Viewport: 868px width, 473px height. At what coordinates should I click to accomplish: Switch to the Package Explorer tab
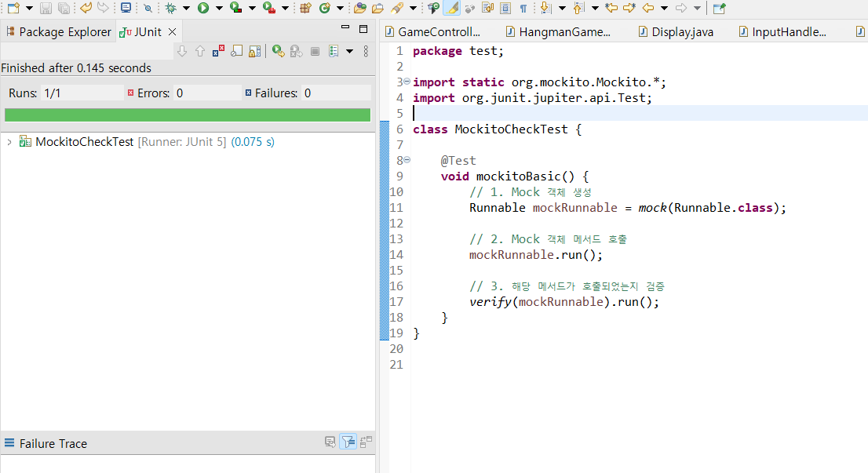[59, 32]
